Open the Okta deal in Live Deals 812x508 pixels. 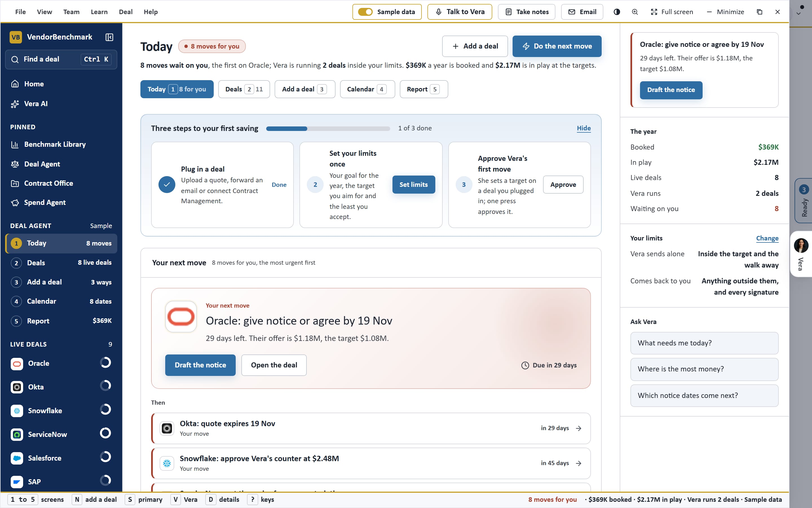[x=61, y=387]
